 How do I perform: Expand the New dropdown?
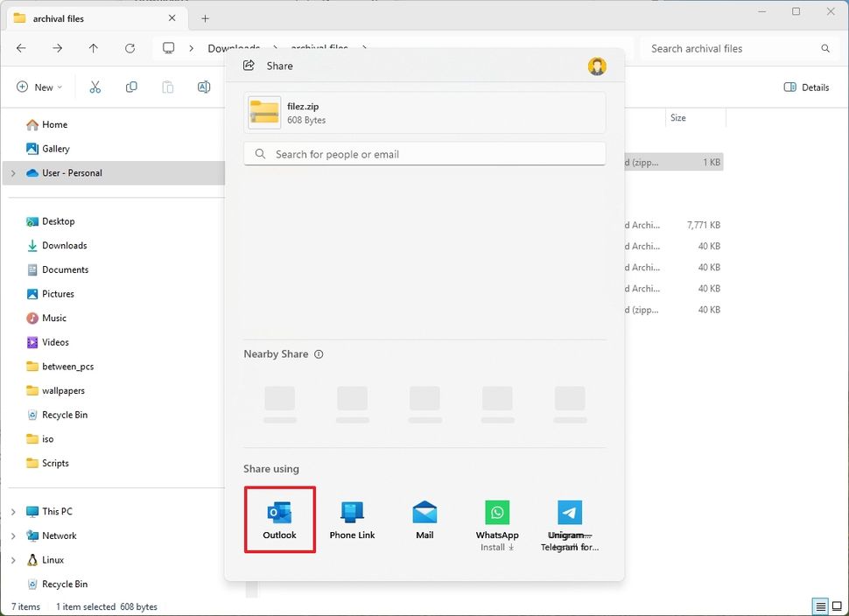pos(39,87)
